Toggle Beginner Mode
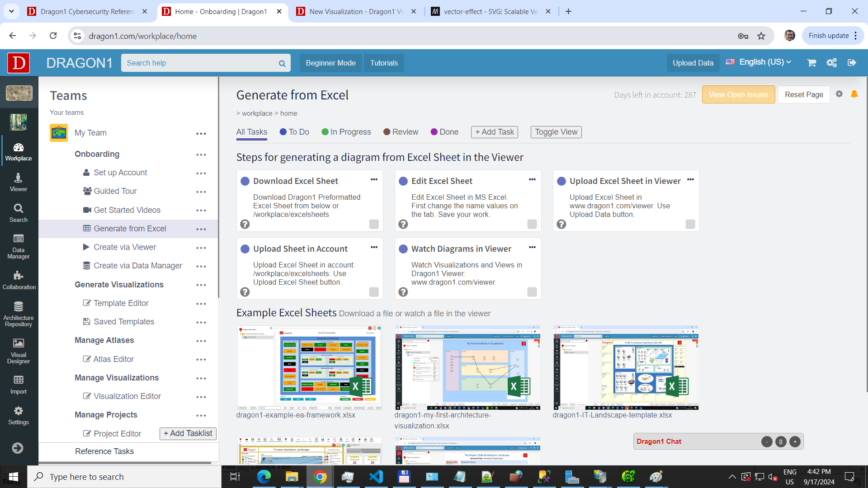This screenshot has width=868, height=488. coord(330,63)
